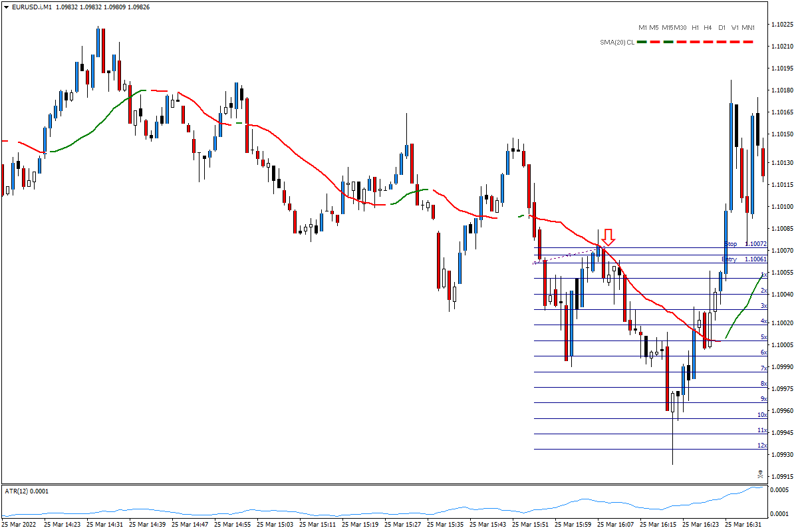Click the green SMA(20) CL legend color sample
This screenshot has height=532, width=798.
click(x=642, y=41)
